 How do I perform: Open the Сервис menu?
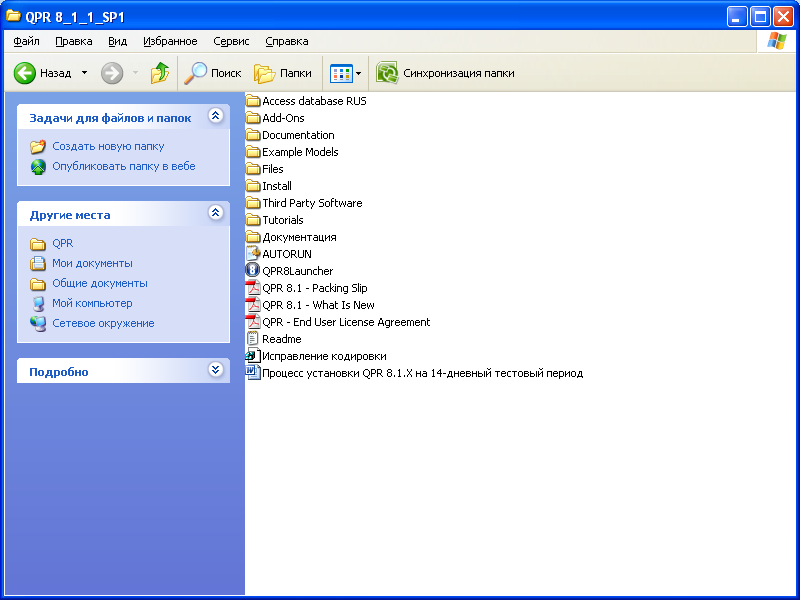point(231,41)
